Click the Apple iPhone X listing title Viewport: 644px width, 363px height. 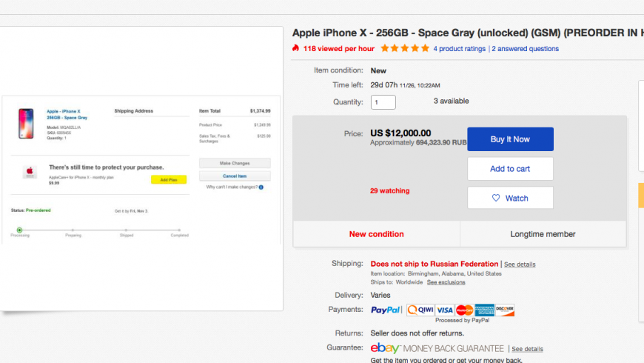pos(468,33)
